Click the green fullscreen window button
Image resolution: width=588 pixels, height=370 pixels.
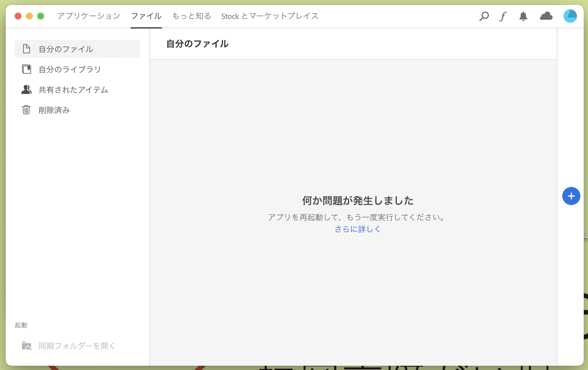(x=41, y=16)
